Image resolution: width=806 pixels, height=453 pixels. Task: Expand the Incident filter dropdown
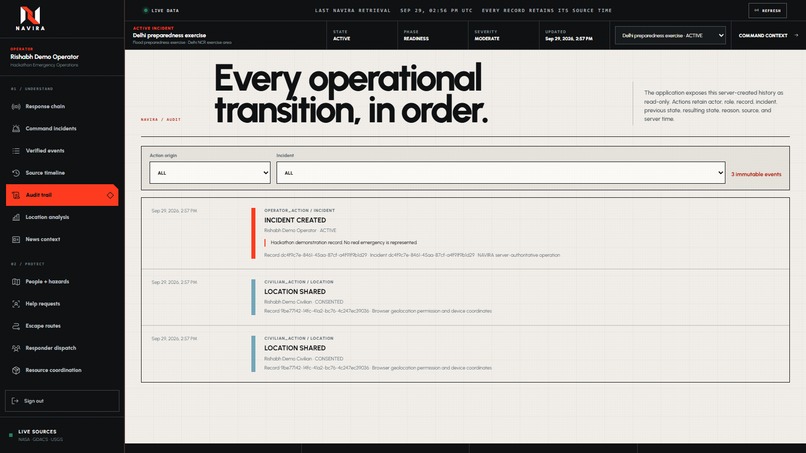501,173
